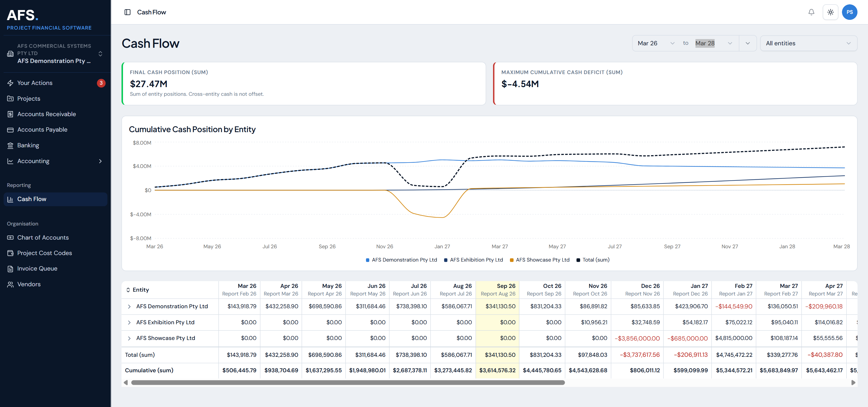This screenshot has height=407, width=868.
Task: Open the date range presets chevron
Action: [748, 43]
